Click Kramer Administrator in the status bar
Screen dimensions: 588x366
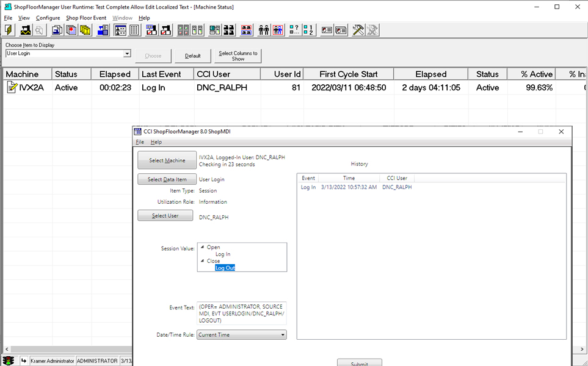(53, 361)
